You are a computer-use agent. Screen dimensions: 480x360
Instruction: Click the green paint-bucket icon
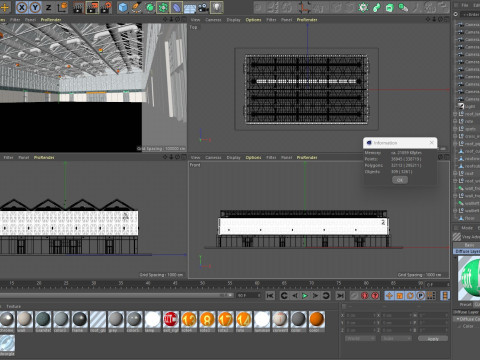click(403, 7)
